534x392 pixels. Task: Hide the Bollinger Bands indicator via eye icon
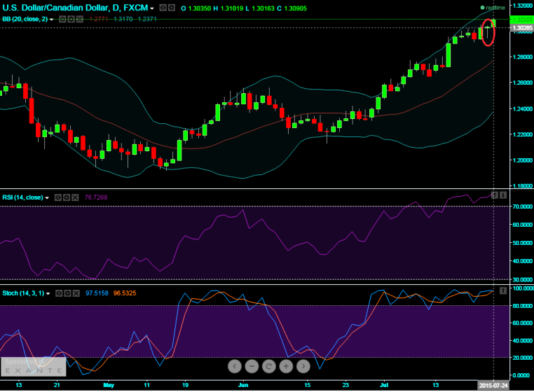click(62, 19)
